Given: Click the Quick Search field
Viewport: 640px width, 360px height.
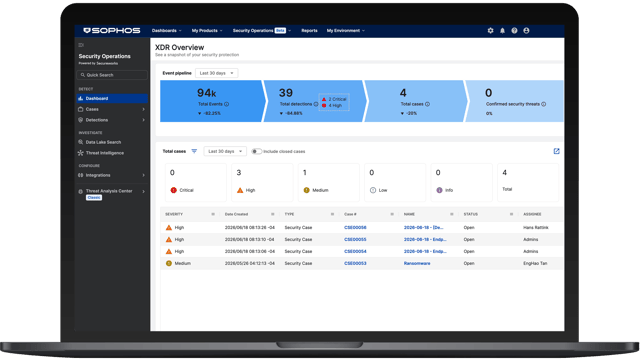Looking at the screenshot, I should click(112, 75).
